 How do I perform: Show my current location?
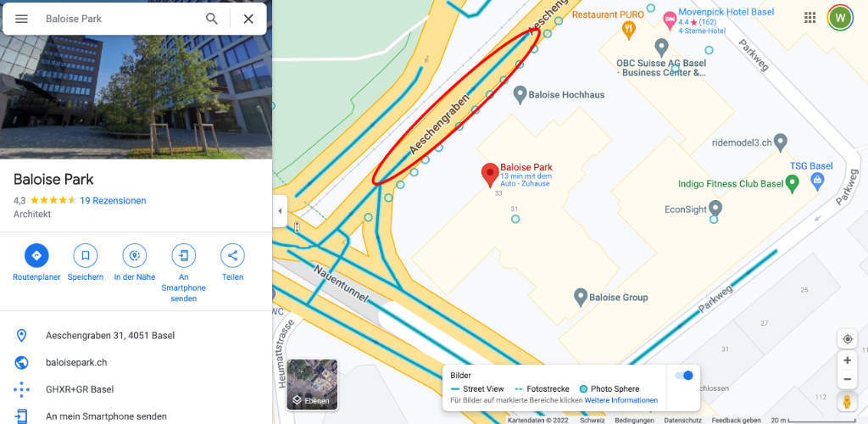coord(847,338)
